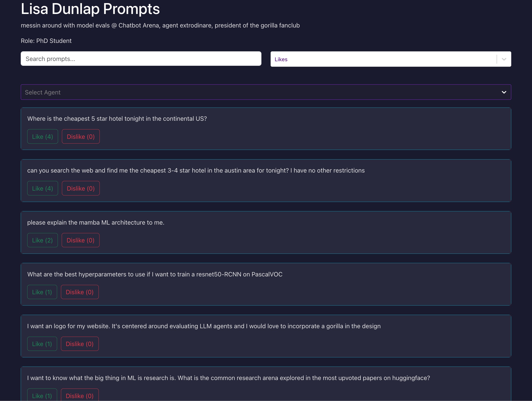
Task: Dislike the mamba ML architecture prompt
Action: click(80, 240)
